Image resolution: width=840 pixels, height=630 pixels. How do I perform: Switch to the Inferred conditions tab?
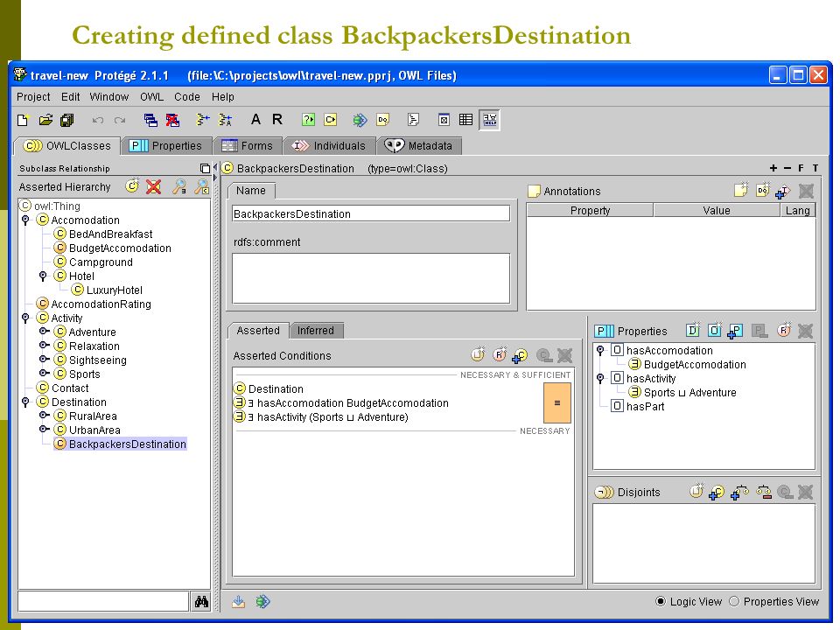pyautogui.click(x=316, y=331)
